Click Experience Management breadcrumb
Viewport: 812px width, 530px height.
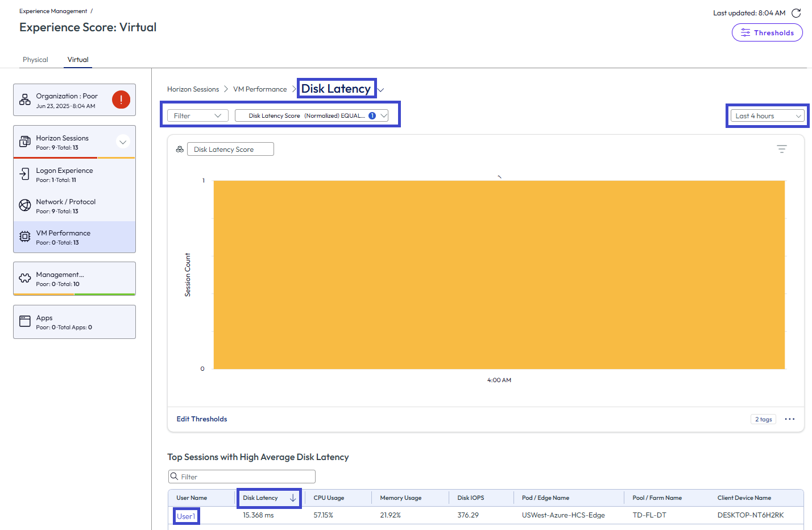[x=53, y=11]
